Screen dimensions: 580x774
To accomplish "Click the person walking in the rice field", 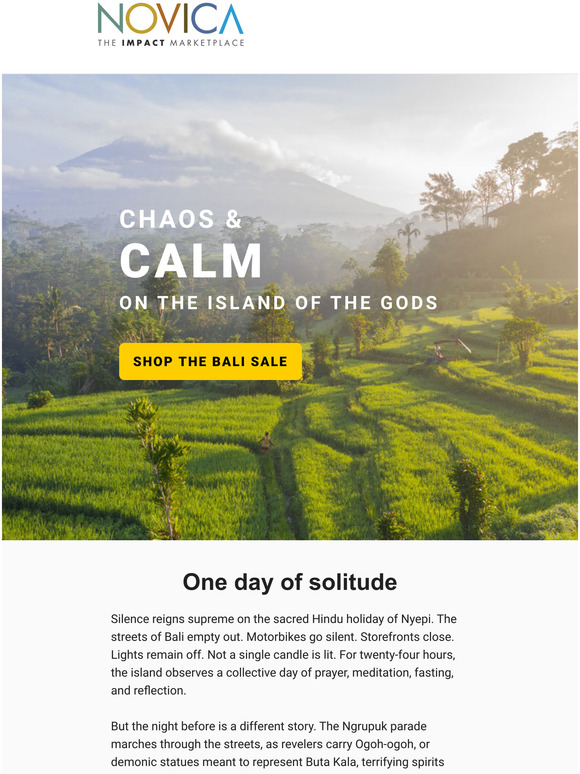I will (266, 442).
